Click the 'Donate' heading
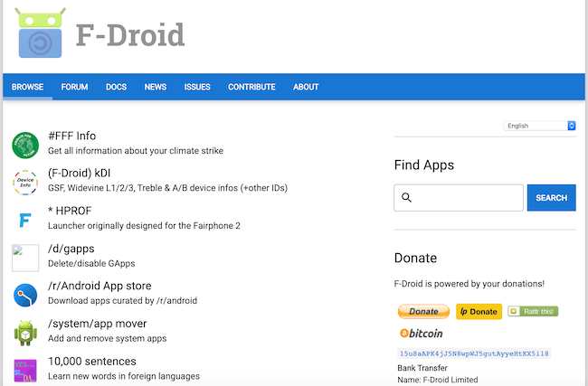Image resolution: width=588 pixels, height=386 pixels. pos(415,258)
